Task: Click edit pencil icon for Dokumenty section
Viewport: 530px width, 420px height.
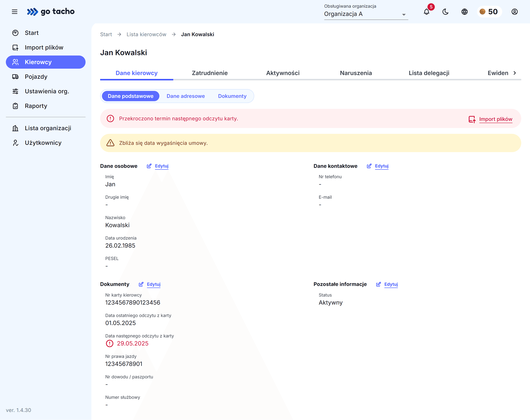Action: click(141, 284)
